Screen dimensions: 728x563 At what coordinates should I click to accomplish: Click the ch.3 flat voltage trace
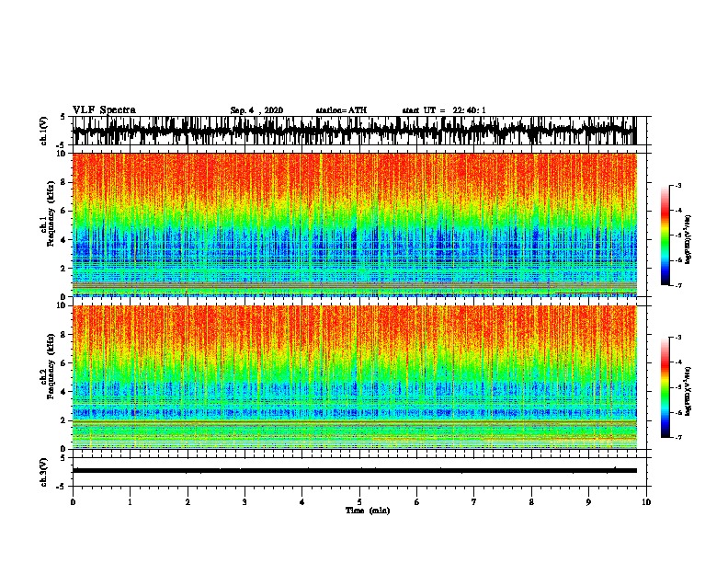coord(355,471)
